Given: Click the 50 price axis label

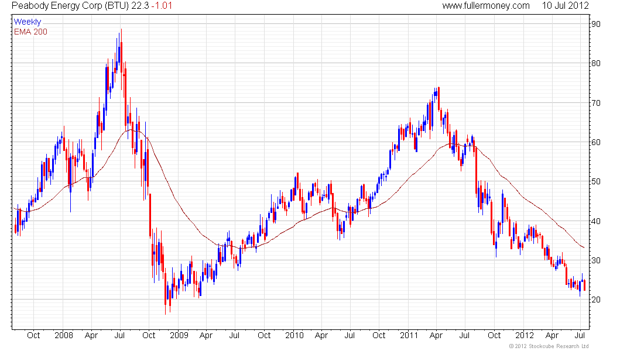Looking at the screenshot, I should click(595, 181).
